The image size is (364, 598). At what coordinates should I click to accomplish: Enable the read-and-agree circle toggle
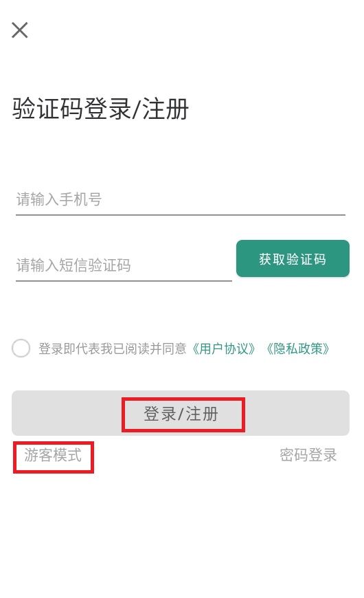[x=21, y=348]
